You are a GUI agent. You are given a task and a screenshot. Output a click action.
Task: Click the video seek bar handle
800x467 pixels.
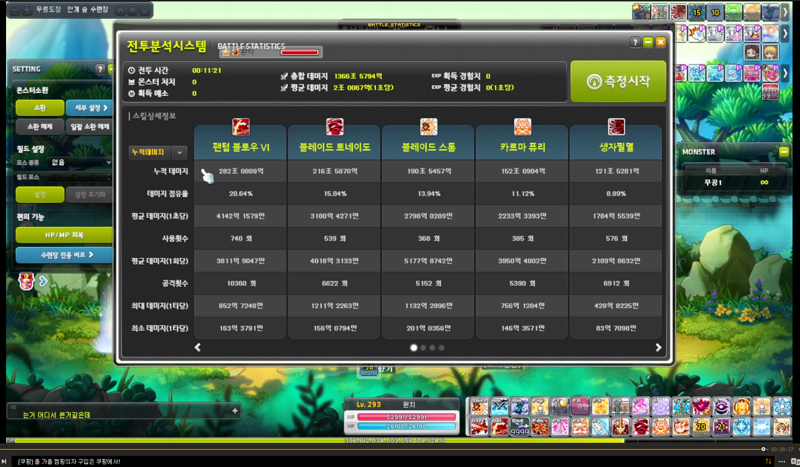coord(763,449)
